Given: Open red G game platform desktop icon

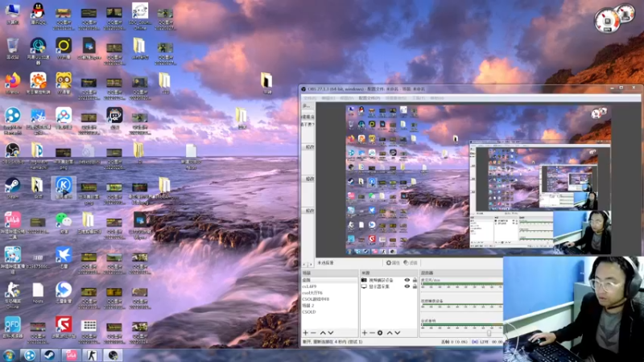Looking at the screenshot, I should 64,327.
